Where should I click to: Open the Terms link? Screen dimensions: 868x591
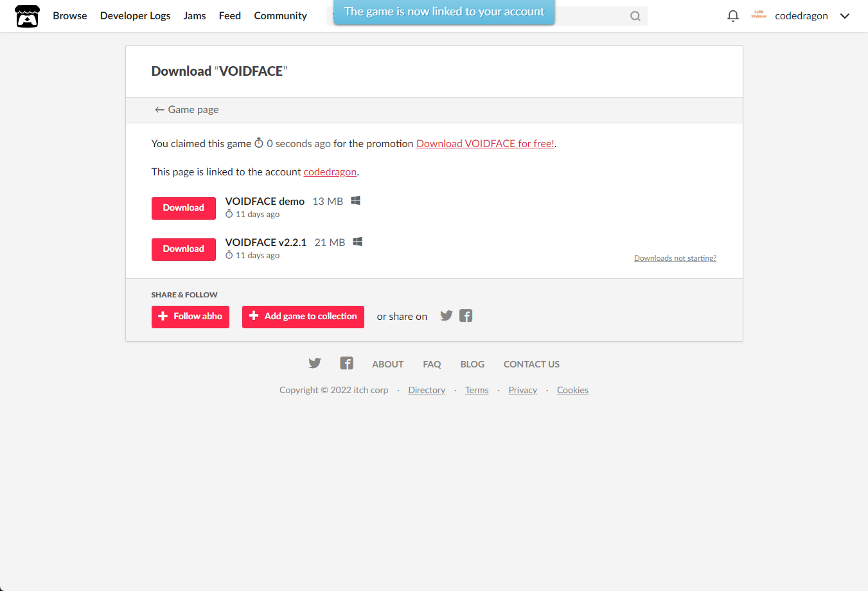point(477,391)
